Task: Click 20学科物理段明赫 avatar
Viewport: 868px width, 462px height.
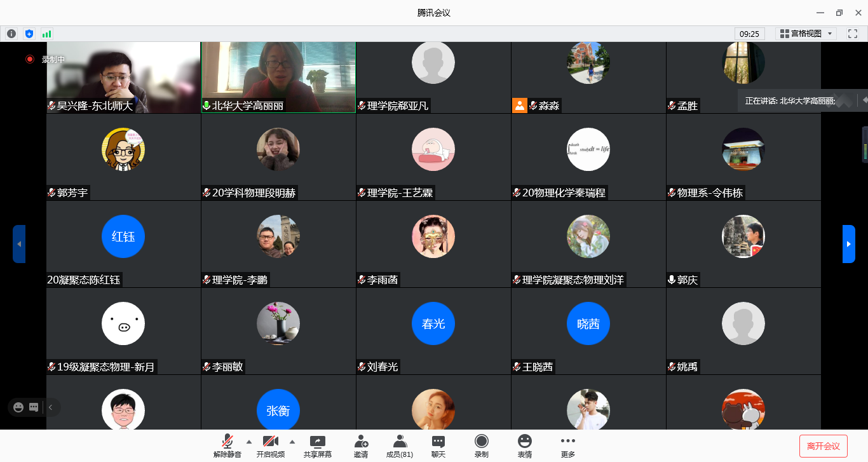Action: [x=278, y=149]
